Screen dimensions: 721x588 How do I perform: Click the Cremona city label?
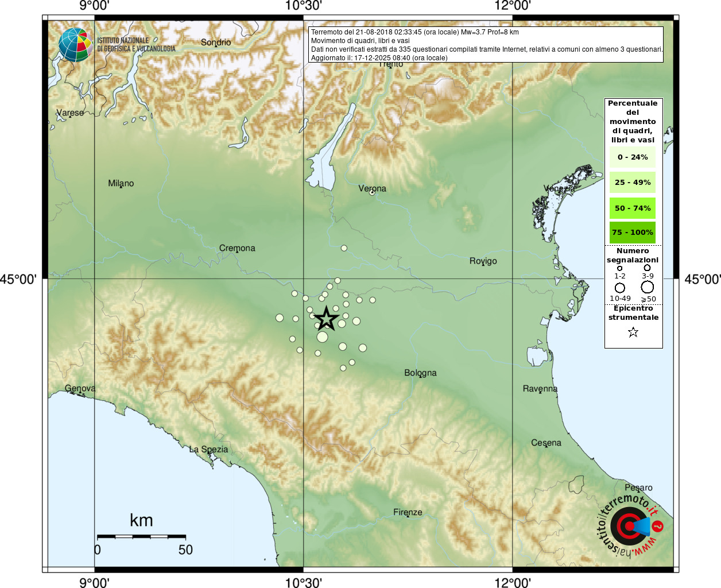(237, 248)
